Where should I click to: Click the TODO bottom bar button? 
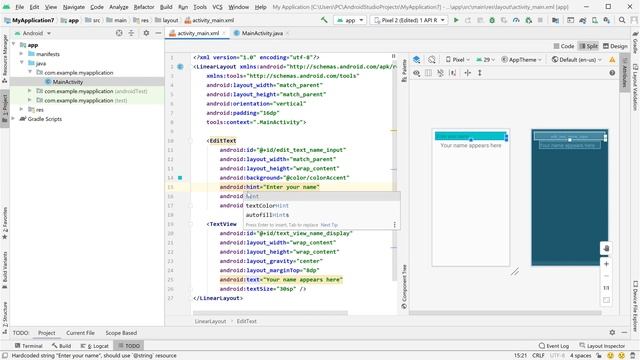(129, 346)
